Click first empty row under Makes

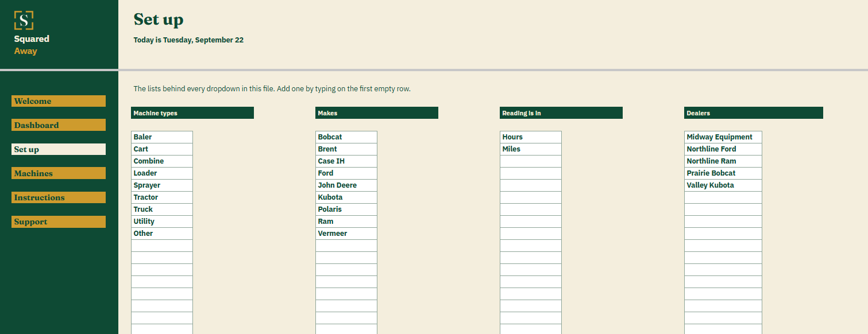coord(346,246)
